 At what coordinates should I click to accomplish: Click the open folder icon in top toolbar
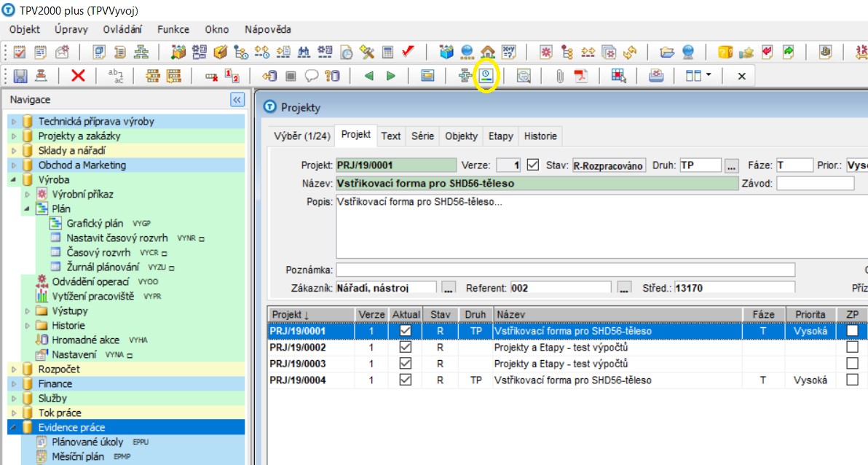[667, 52]
